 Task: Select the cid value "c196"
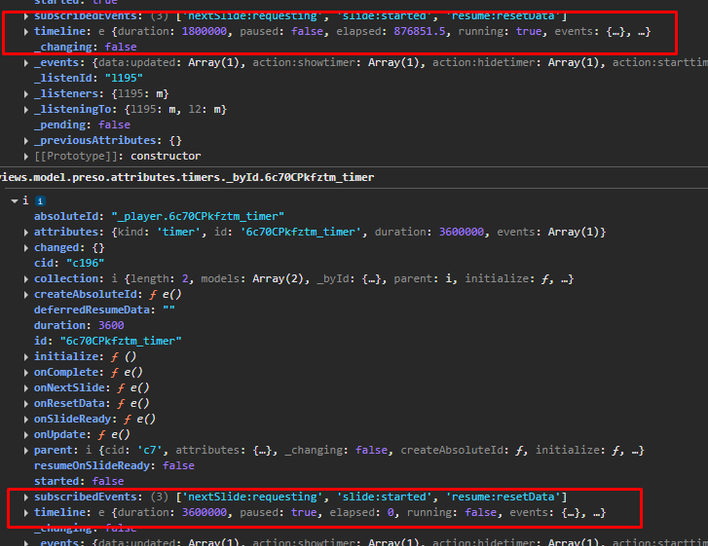(85, 263)
